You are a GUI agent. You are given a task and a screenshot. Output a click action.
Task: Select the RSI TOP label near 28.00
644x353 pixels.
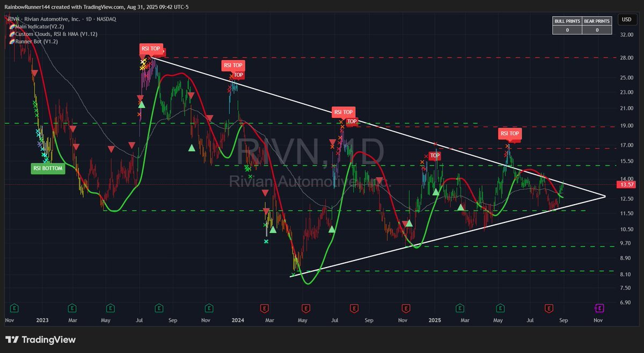(150, 49)
